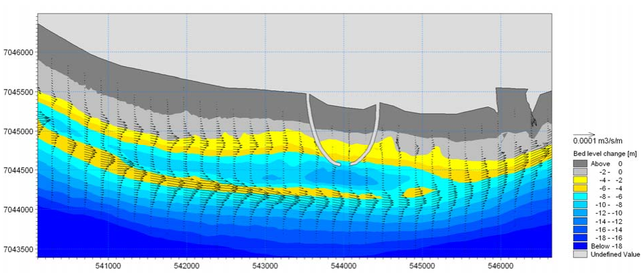
Task: Select the cyan '-8 - -6' legend swatch
Action: click(x=580, y=196)
